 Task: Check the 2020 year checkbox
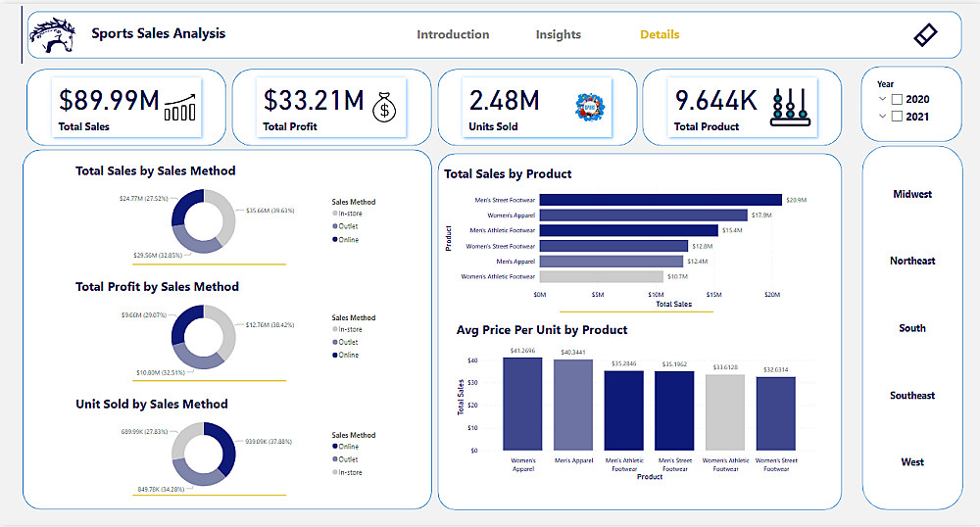point(897,99)
